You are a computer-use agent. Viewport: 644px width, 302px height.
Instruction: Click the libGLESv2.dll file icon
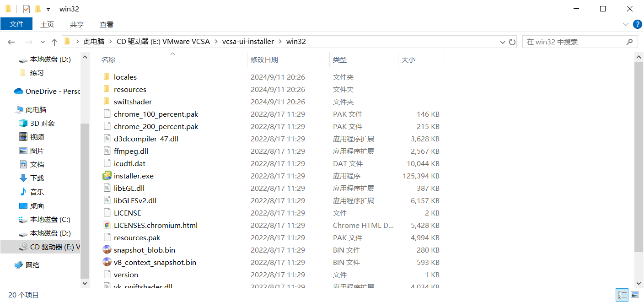pyautogui.click(x=107, y=200)
